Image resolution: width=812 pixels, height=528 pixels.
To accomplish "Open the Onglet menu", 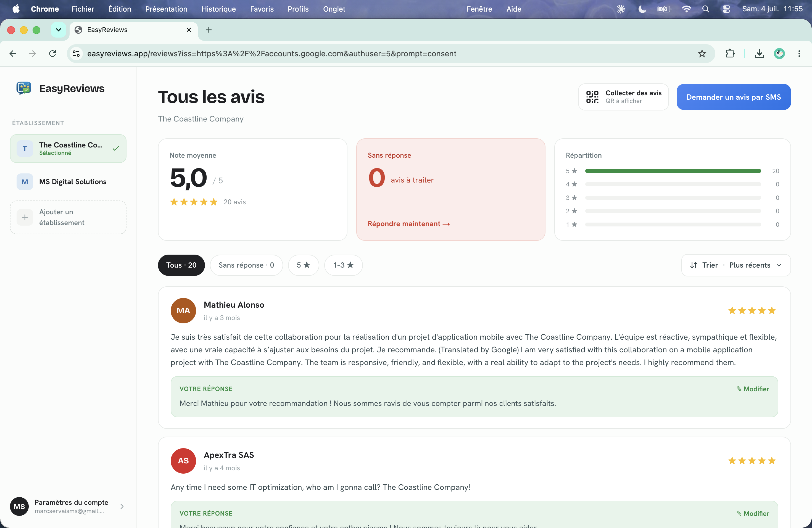I will [x=334, y=9].
